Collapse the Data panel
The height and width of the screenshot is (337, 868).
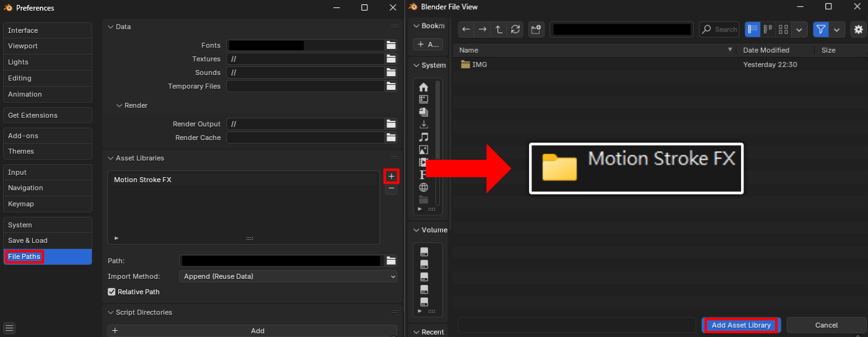pos(111,27)
